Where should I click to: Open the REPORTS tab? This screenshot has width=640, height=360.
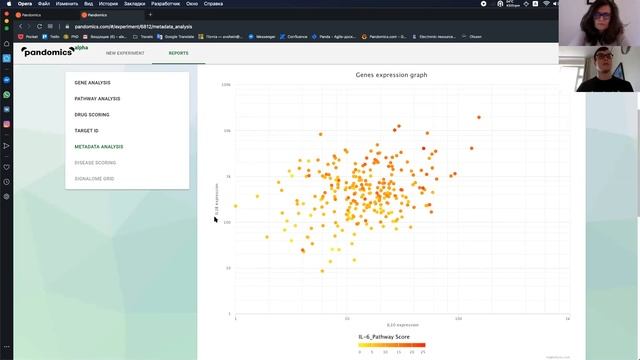click(x=178, y=53)
